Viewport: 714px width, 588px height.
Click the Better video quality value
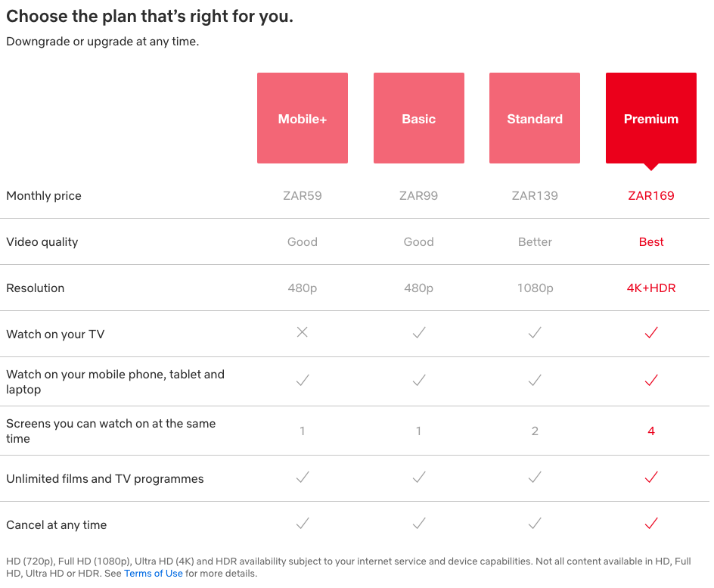535,241
